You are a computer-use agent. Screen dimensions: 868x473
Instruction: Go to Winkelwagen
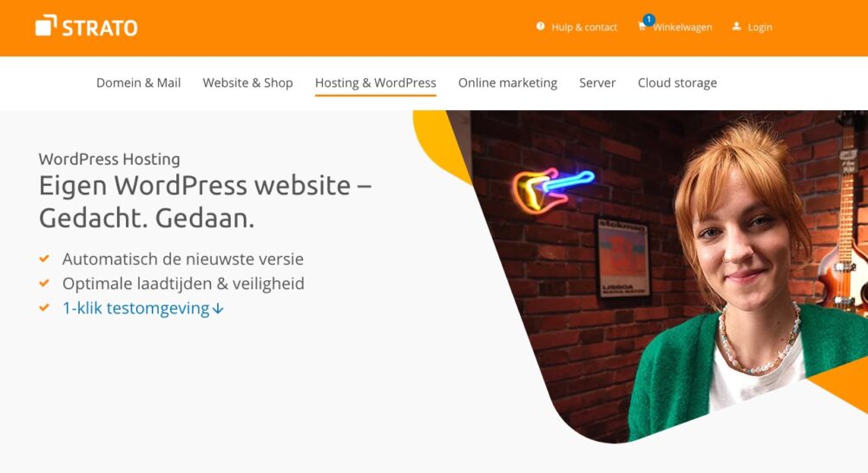pyautogui.click(x=682, y=27)
